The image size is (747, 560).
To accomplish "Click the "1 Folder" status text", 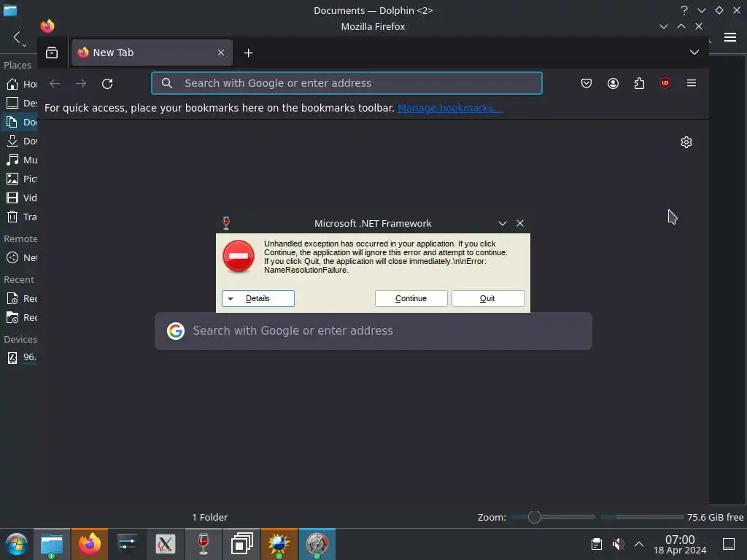I will point(209,517).
